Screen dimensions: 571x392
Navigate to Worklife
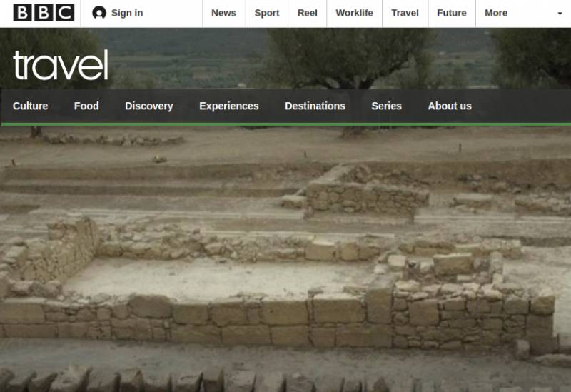pyautogui.click(x=354, y=13)
